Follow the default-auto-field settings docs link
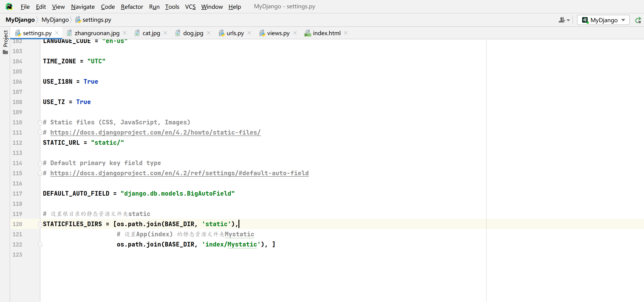 179,173
